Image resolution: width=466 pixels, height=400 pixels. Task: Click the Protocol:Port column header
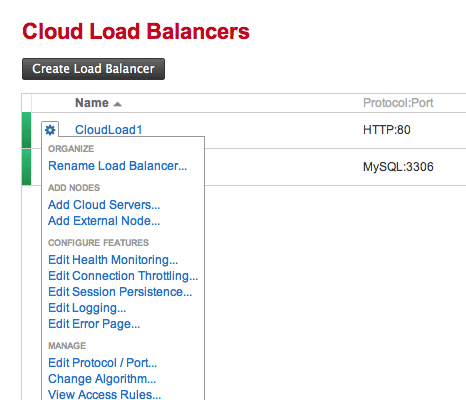click(x=398, y=103)
